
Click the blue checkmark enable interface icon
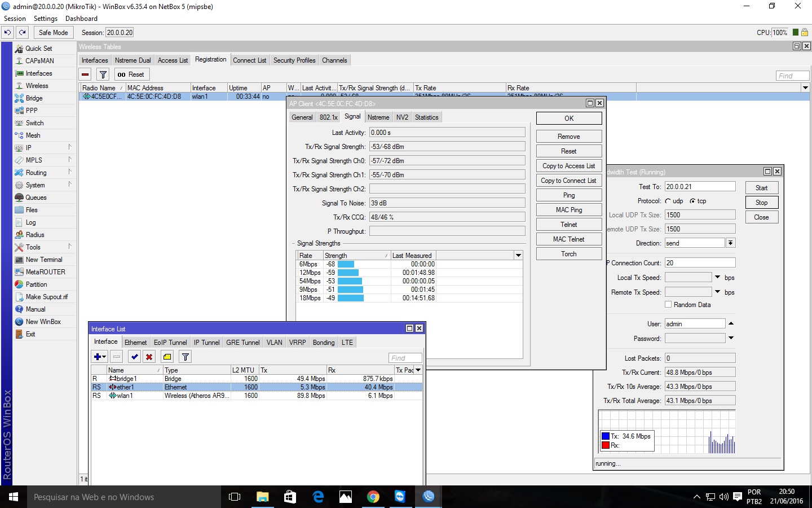tap(134, 357)
